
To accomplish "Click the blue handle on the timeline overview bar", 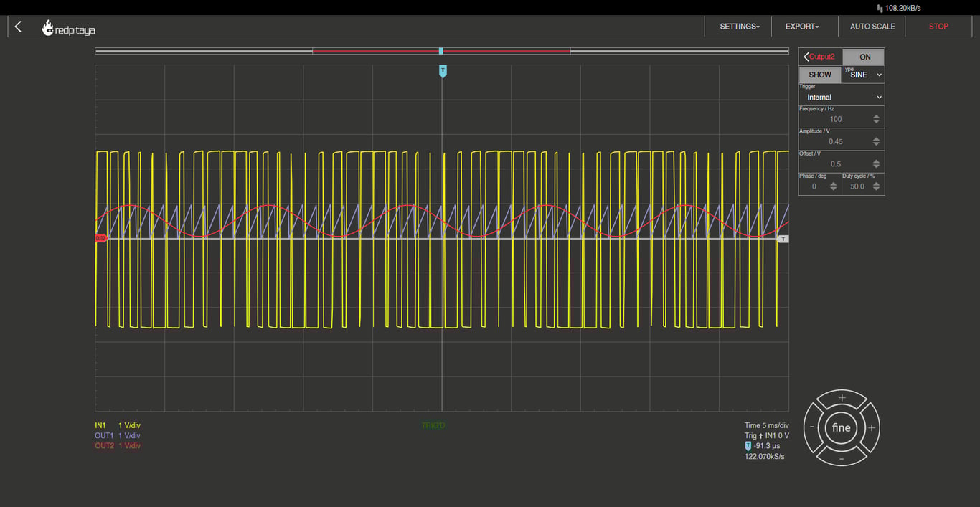I will tap(440, 51).
